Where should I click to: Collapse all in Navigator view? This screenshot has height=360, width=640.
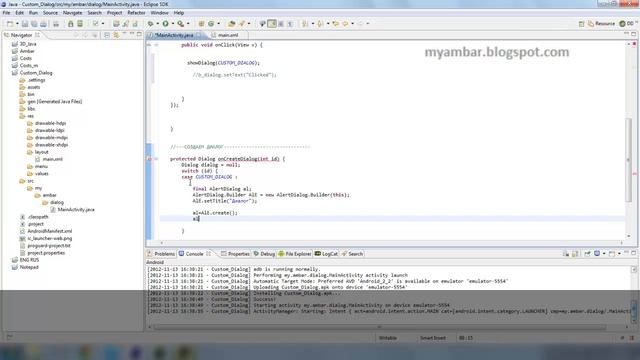[107, 35]
